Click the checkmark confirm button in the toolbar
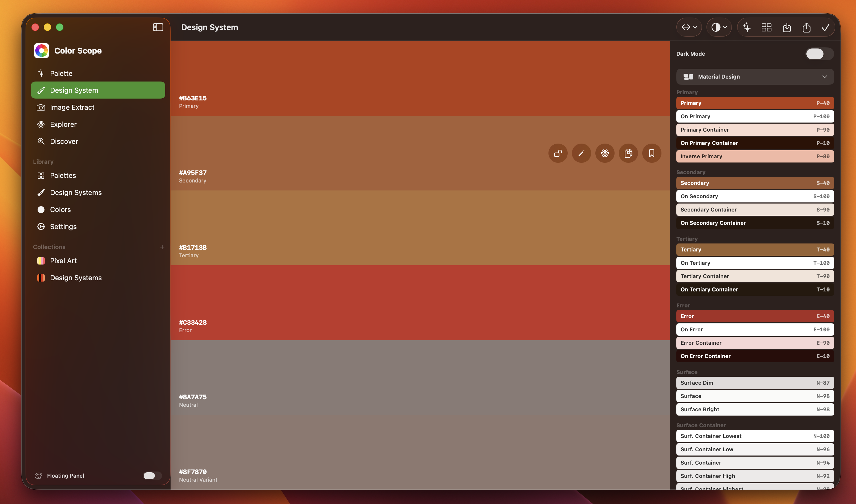This screenshot has height=504, width=856. pos(826,27)
